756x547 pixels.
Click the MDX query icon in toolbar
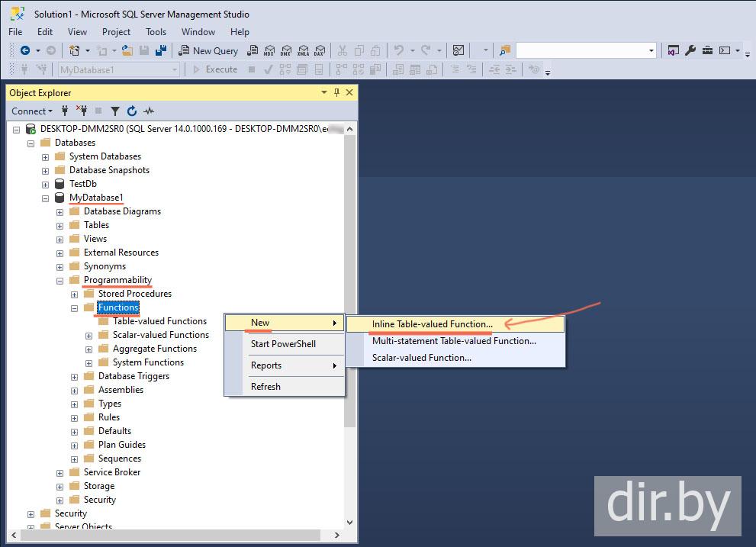click(x=269, y=50)
